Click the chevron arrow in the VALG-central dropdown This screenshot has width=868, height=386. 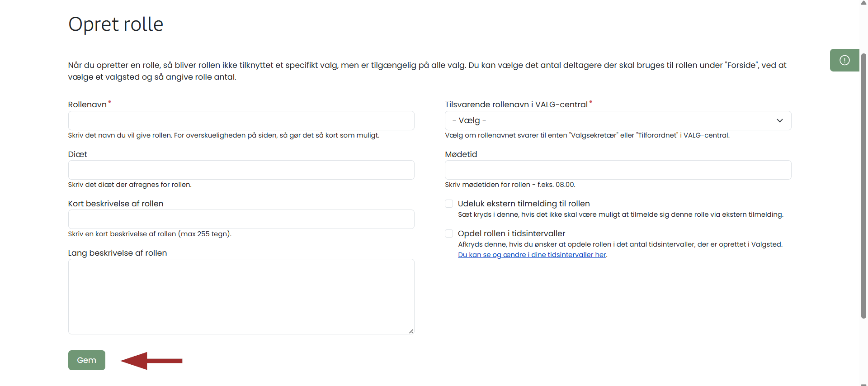pos(779,120)
